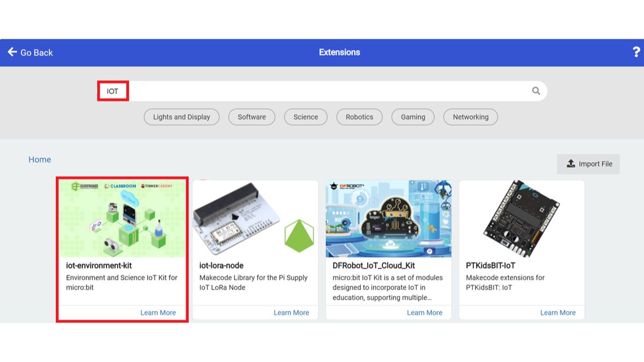Click the Home breadcrumb link

[x=40, y=159]
